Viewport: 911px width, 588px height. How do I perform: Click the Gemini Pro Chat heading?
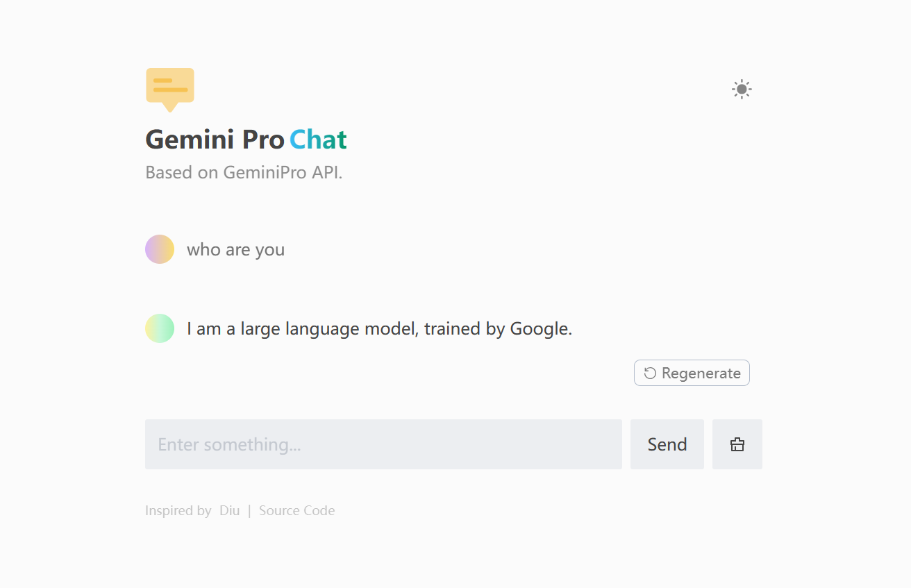(246, 140)
